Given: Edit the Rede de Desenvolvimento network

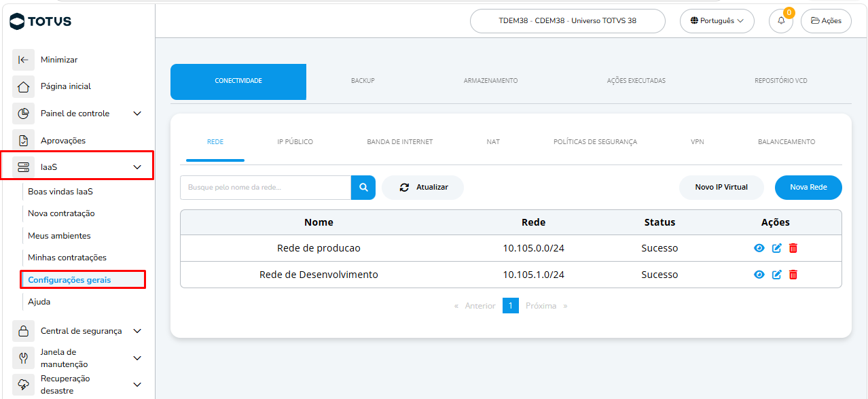Looking at the screenshot, I should pyautogui.click(x=777, y=275).
